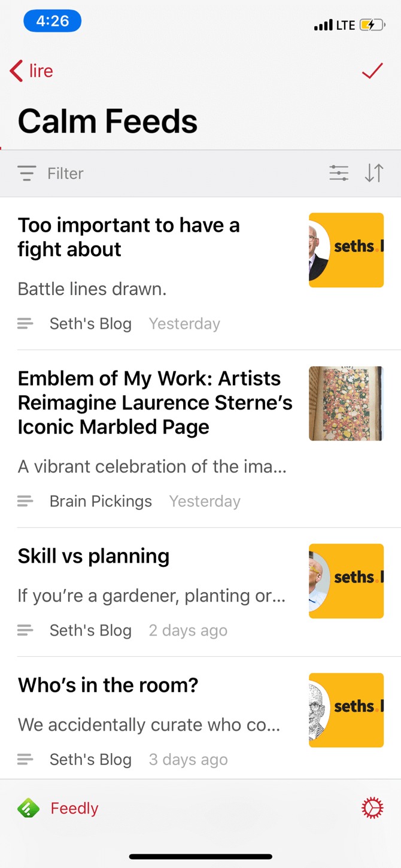The image size is (401, 868).
Task: Tap the Calm Feeds title
Action: pyautogui.click(x=108, y=121)
